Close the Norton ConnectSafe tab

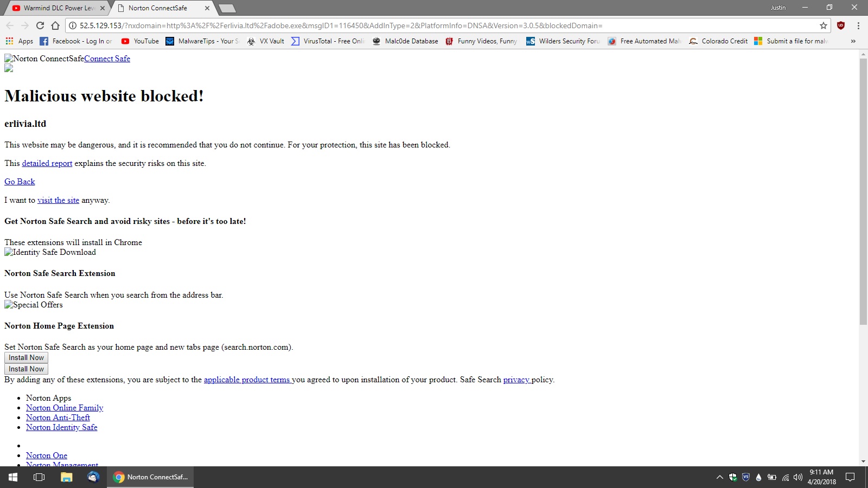point(207,8)
